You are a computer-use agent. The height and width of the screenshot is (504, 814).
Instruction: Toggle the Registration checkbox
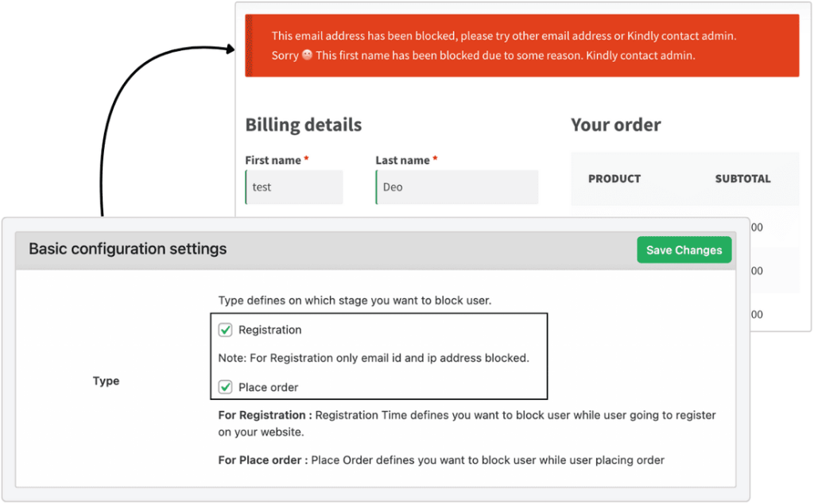226,330
